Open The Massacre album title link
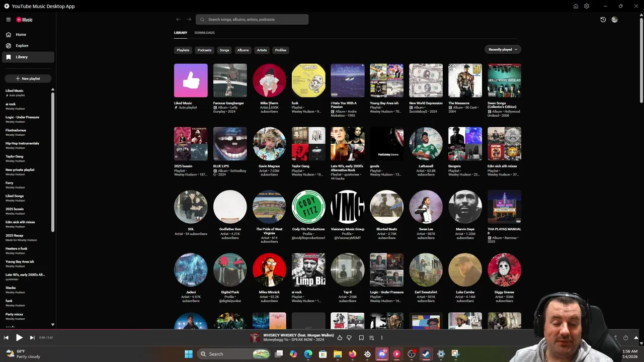Image resolution: width=644 pixels, height=362 pixels. pos(459,103)
